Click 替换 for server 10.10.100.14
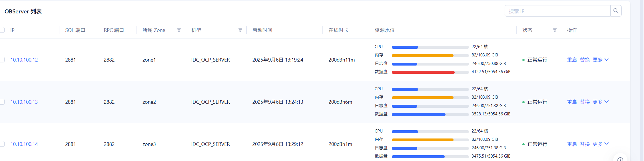644x161 pixels. point(585,144)
